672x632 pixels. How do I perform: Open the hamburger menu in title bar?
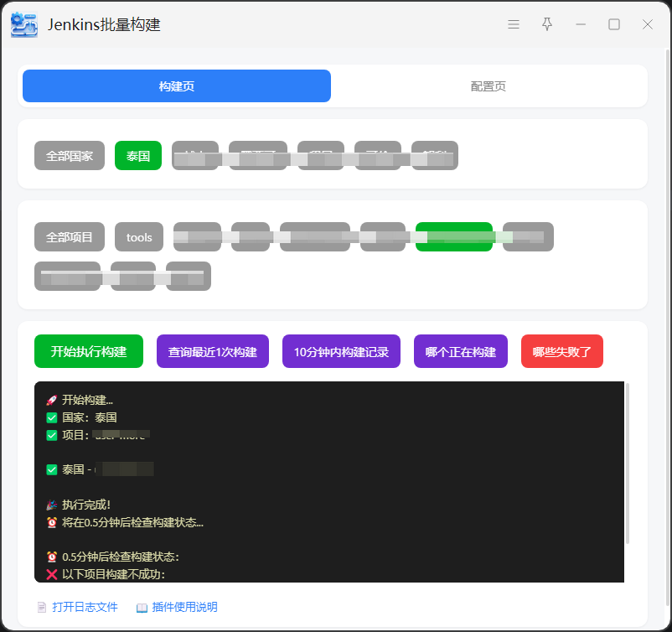(514, 24)
